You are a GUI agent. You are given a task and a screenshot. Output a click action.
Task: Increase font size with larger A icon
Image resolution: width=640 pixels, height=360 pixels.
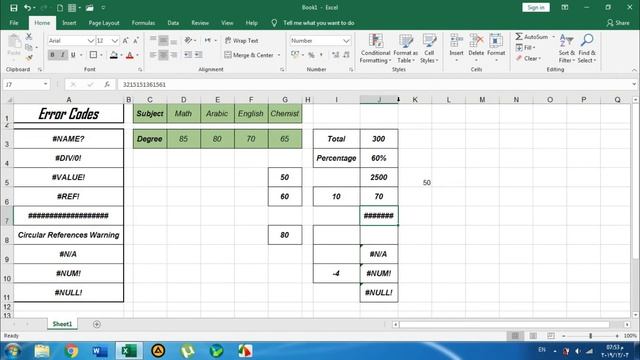126,40
